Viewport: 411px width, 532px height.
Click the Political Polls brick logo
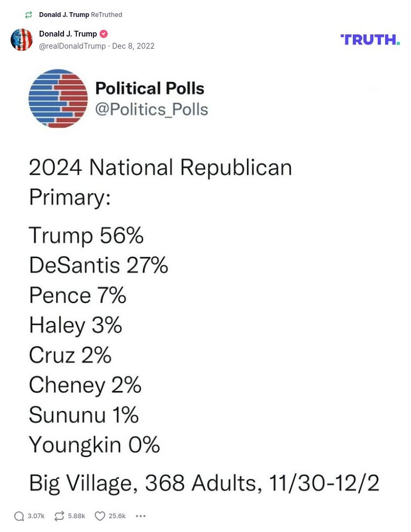point(58,98)
